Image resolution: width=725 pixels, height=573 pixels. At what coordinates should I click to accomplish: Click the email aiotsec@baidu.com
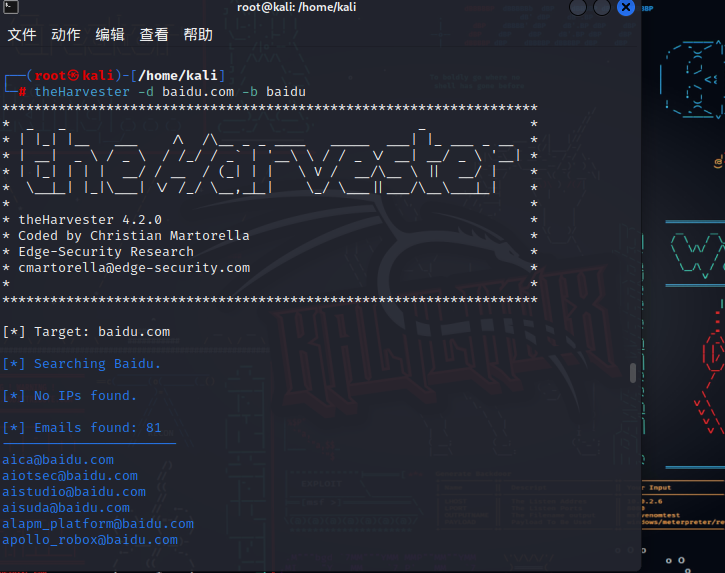click(70, 476)
